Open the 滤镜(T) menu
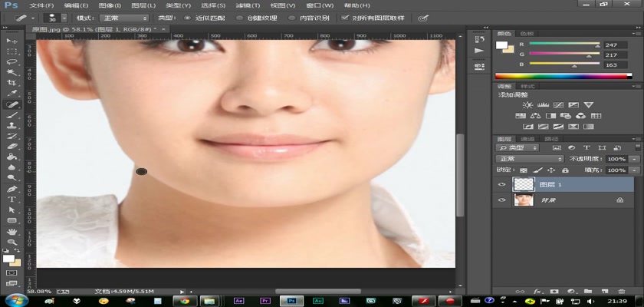The width and height of the screenshot is (644, 307). point(248,5)
